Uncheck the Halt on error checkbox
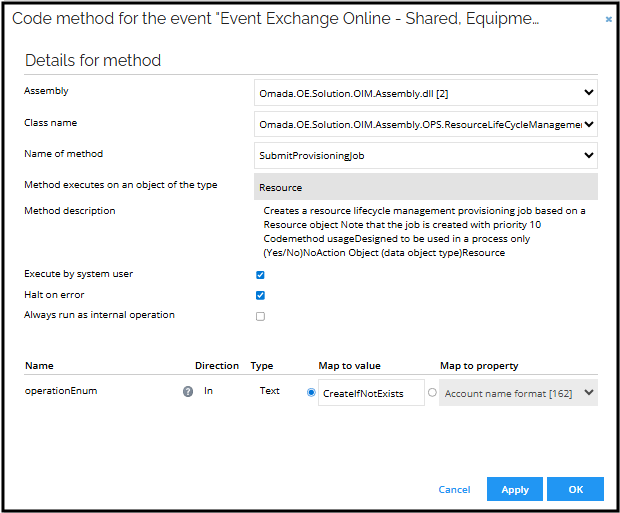The width and height of the screenshot is (620, 513). point(260,295)
